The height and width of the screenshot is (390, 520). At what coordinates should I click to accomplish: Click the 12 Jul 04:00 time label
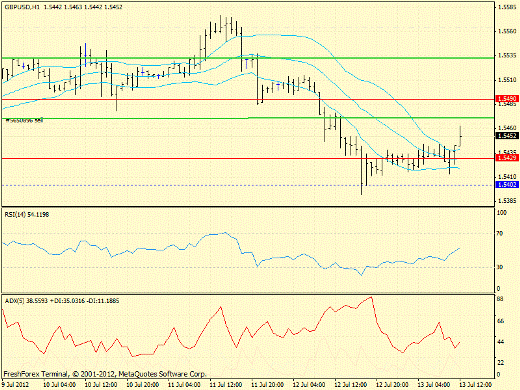309,385
